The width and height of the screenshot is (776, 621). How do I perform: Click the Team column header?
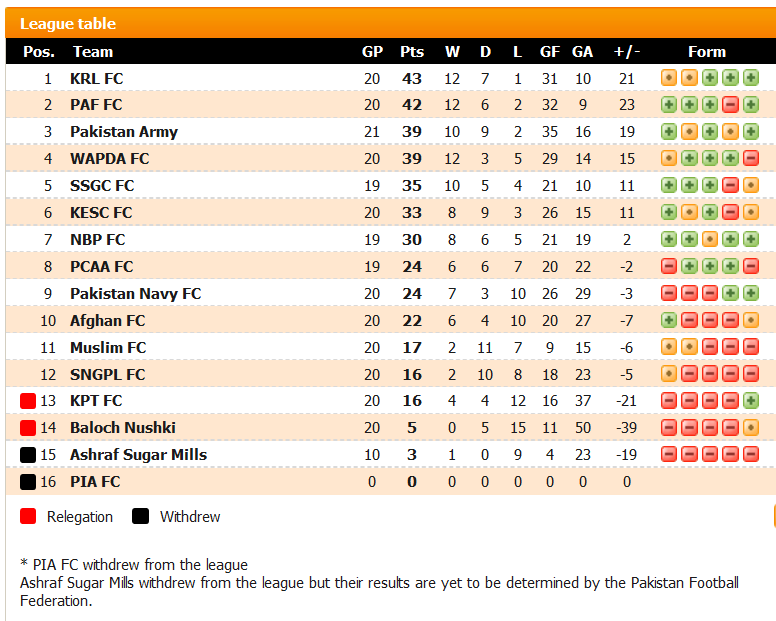tap(93, 51)
